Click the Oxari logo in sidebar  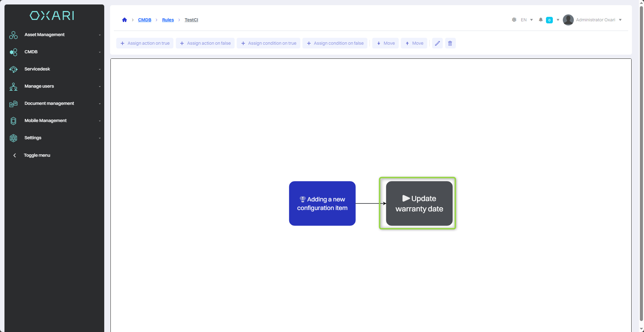[x=52, y=15]
